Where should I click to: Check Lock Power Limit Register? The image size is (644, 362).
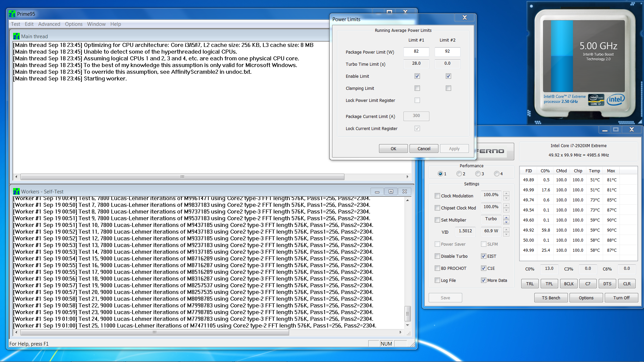[417, 100]
